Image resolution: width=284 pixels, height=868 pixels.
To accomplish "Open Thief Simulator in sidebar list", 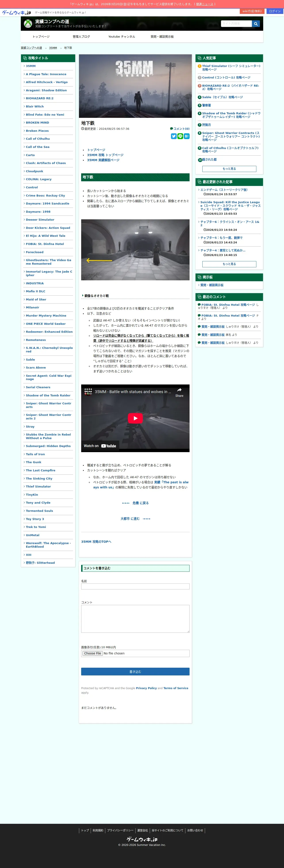I will click(x=38, y=487).
